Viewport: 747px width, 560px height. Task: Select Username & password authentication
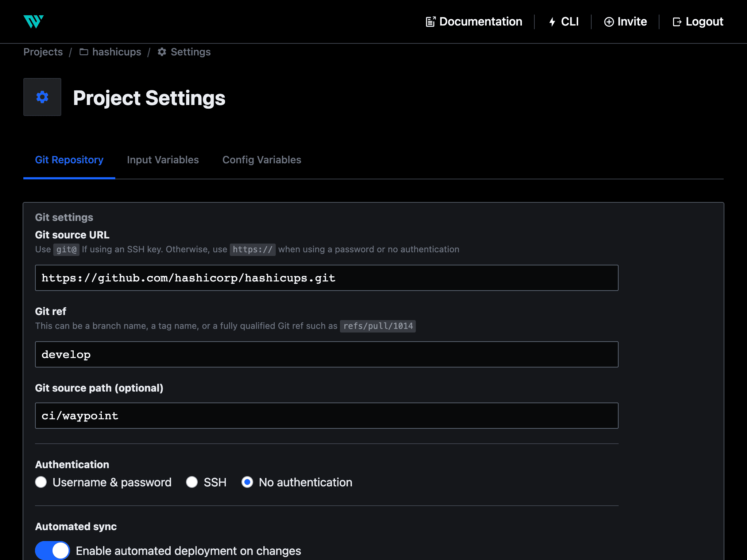point(41,482)
